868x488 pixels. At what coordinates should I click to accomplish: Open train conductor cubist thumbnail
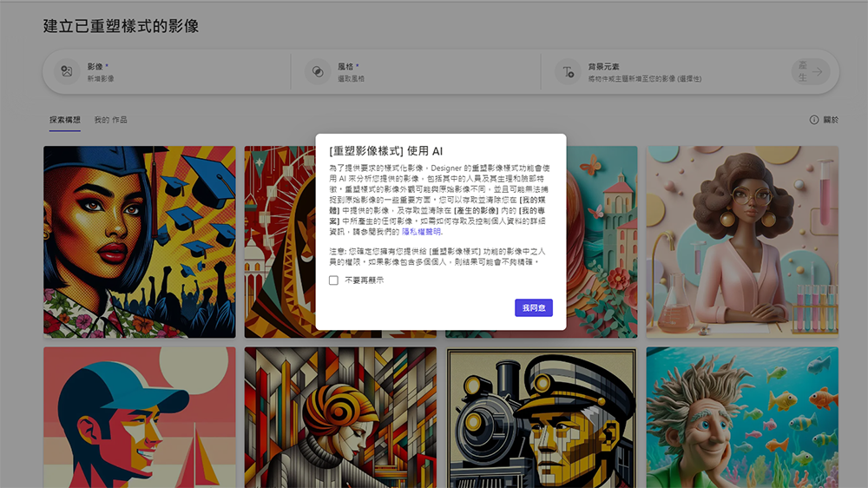tap(542, 418)
